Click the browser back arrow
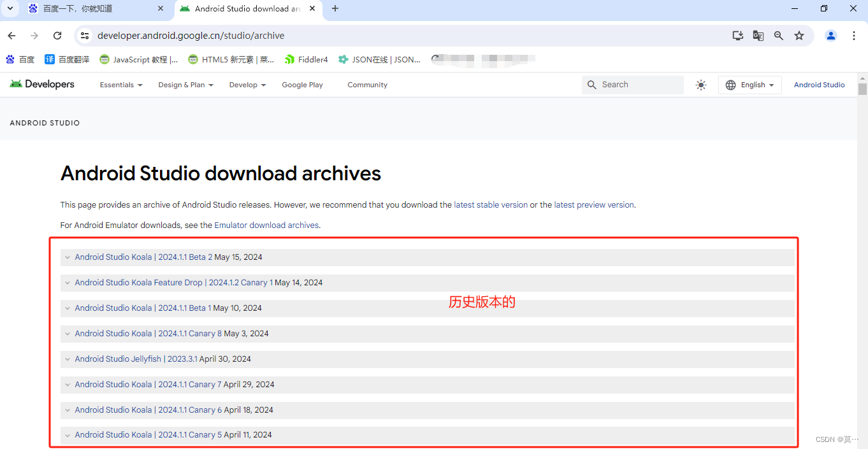Image resolution: width=868 pixels, height=449 pixels. click(11, 36)
